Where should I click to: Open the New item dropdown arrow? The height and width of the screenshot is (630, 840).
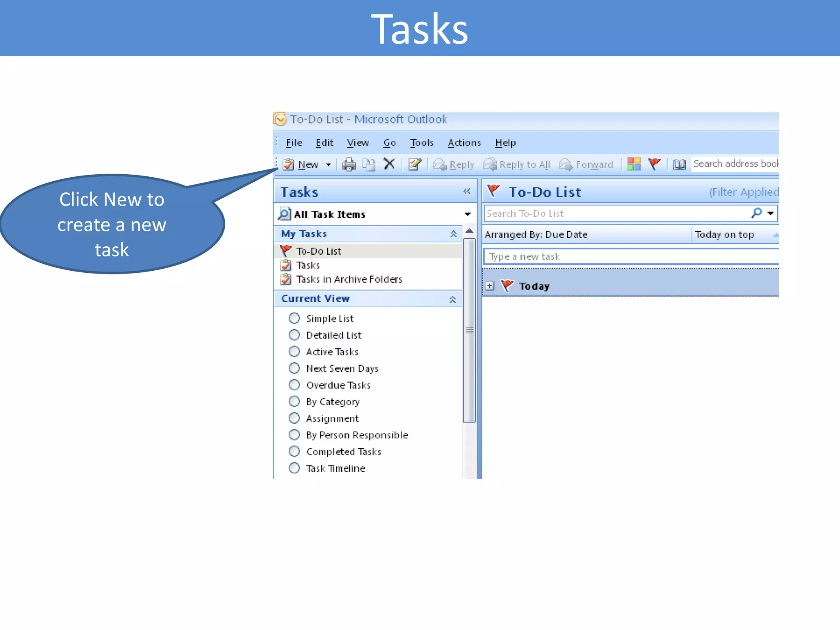coord(329,165)
